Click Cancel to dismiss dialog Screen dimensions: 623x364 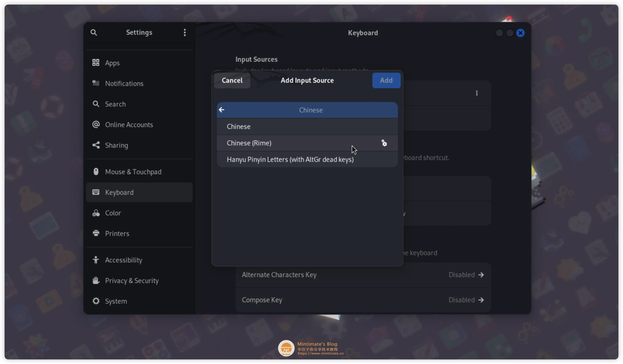tap(231, 80)
